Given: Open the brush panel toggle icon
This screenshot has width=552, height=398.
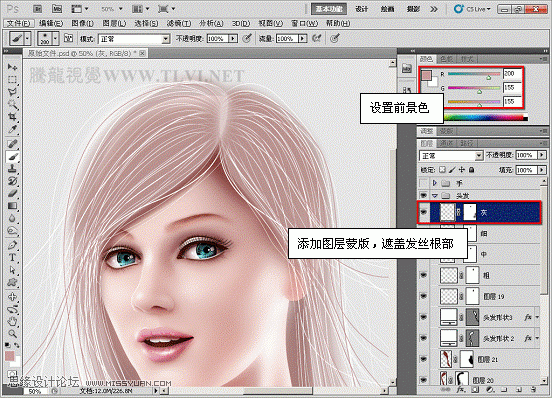Looking at the screenshot, I should [68, 38].
